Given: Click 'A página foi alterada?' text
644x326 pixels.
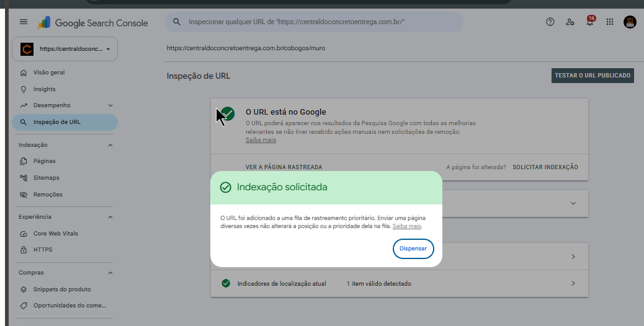Looking at the screenshot, I should coord(476,167).
